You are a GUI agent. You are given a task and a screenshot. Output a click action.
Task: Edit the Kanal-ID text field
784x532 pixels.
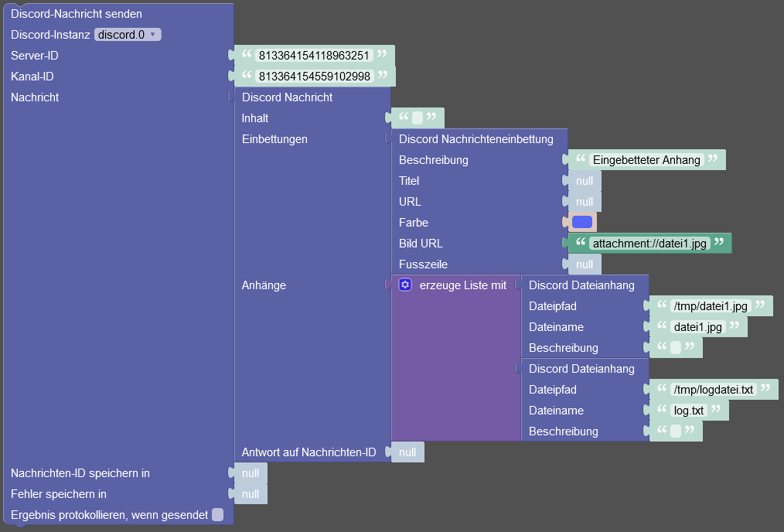314,77
